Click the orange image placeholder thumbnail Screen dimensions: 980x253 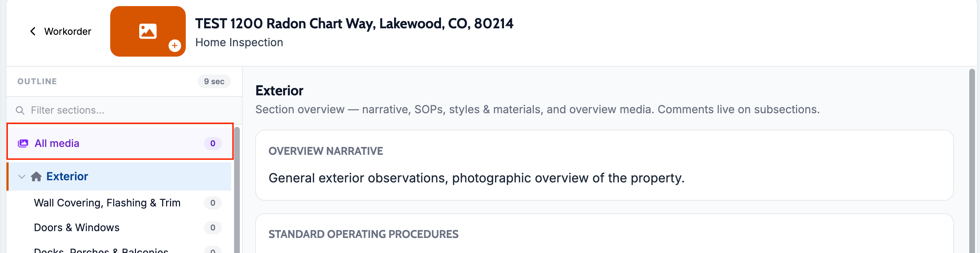147,31
